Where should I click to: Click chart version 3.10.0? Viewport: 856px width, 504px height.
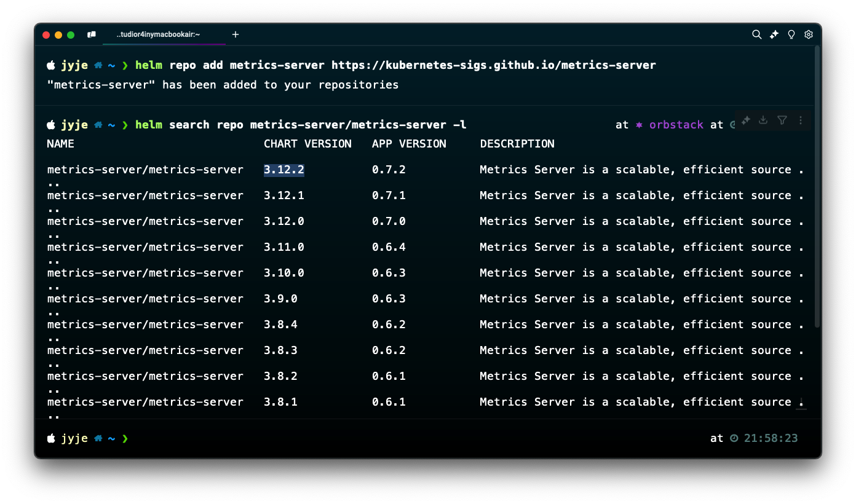pyautogui.click(x=284, y=273)
